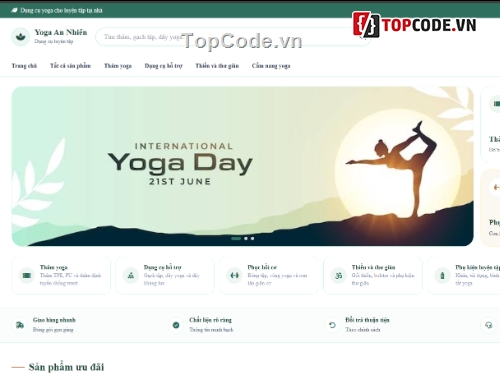Open the Tất cả sản phẩm menu item
Screen dimensions: 500x375
coord(70,66)
